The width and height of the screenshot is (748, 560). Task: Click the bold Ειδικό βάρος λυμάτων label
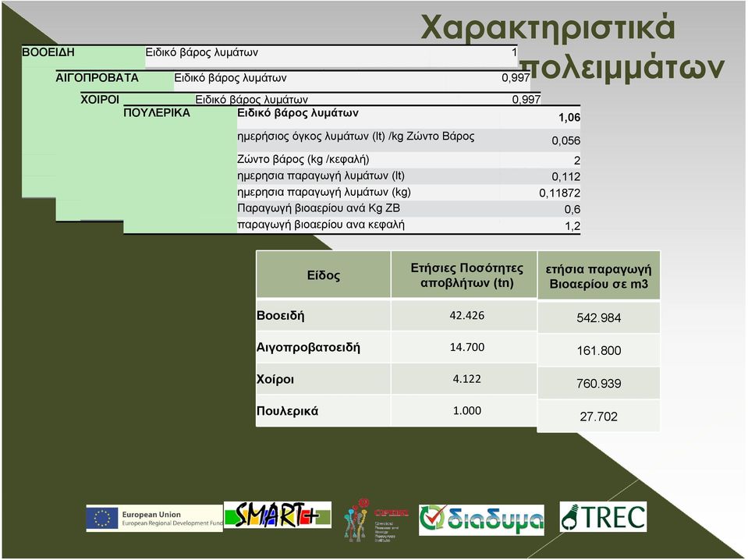pyautogui.click(x=298, y=113)
